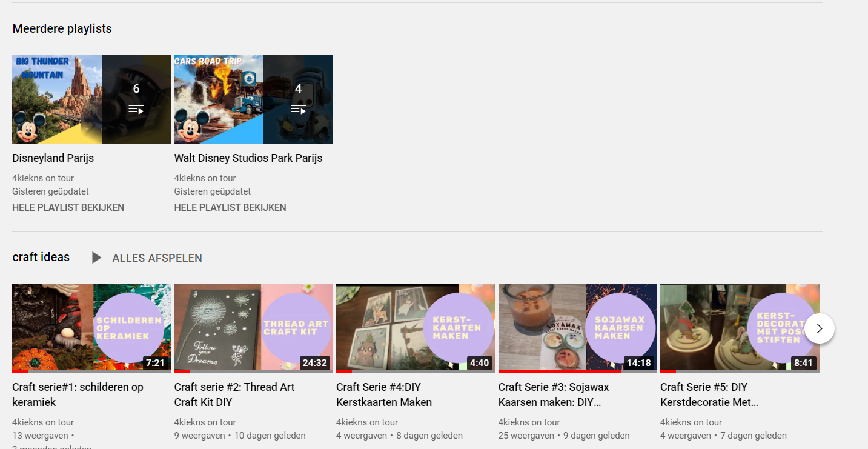Image resolution: width=868 pixels, height=449 pixels.
Task: View full playlist for Disneyland Parijs
Action: pyautogui.click(x=68, y=207)
